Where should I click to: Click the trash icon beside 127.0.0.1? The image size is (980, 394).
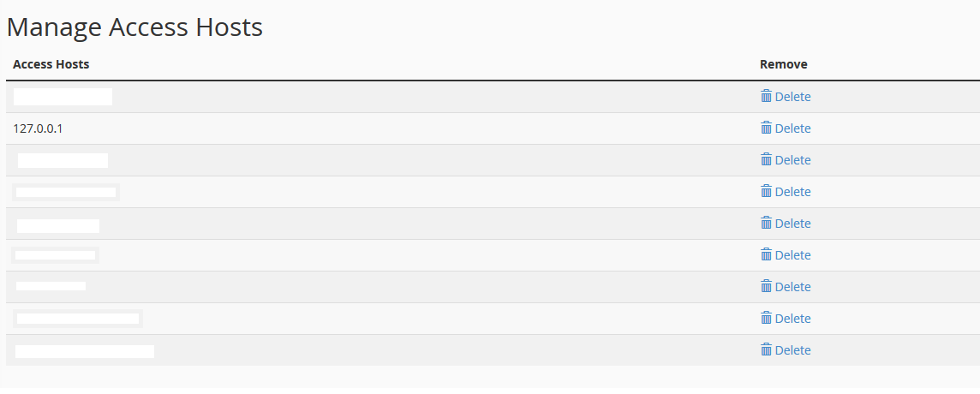766,128
